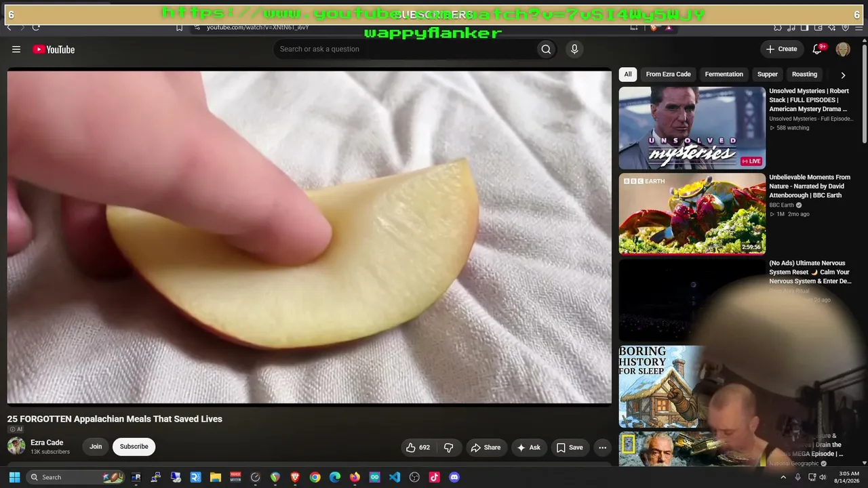868x488 pixels.
Task: Open Unsolved Mysteries Robert Stack video title
Action: [x=809, y=100]
